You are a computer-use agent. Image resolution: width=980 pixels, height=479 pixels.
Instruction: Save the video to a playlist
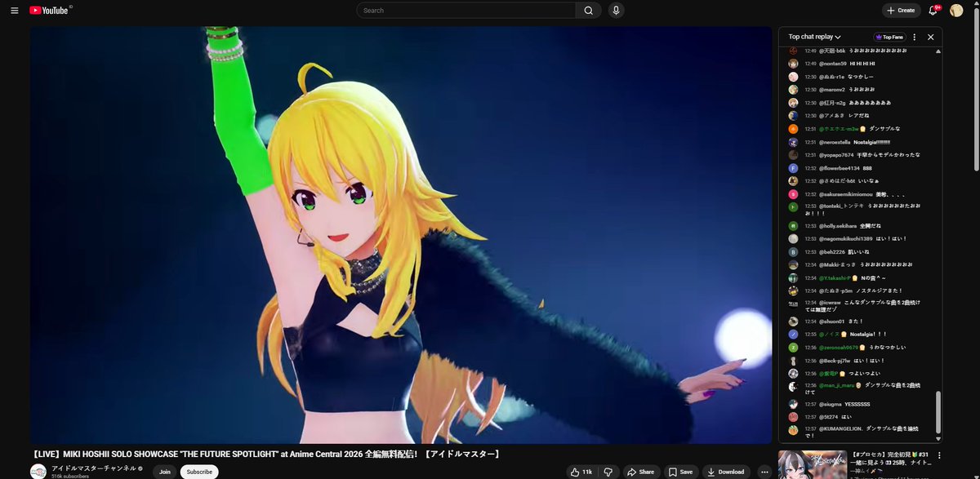tap(680, 472)
